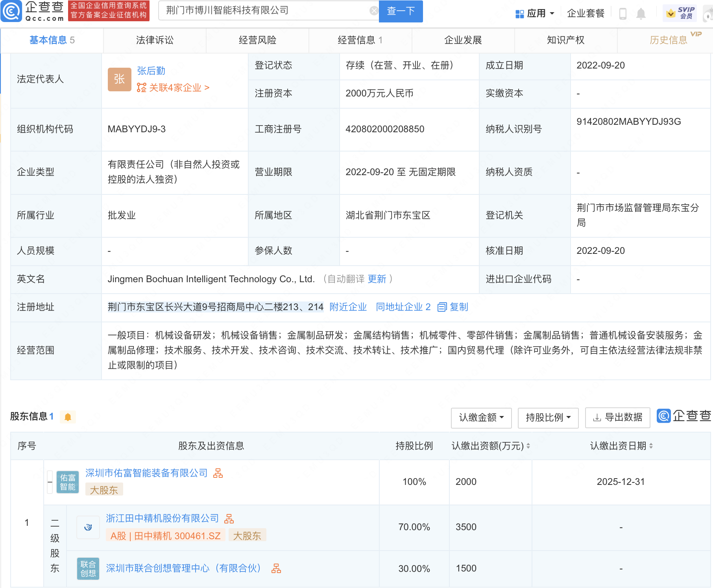Screen dimensions: 713x588
Task: Click the SVIP member badge
Action: [680, 13]
